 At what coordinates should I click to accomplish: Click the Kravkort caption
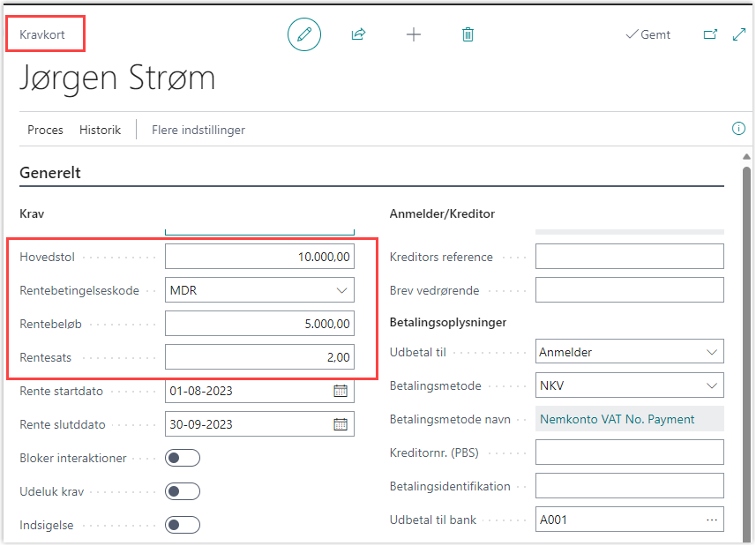click(42, 34)
